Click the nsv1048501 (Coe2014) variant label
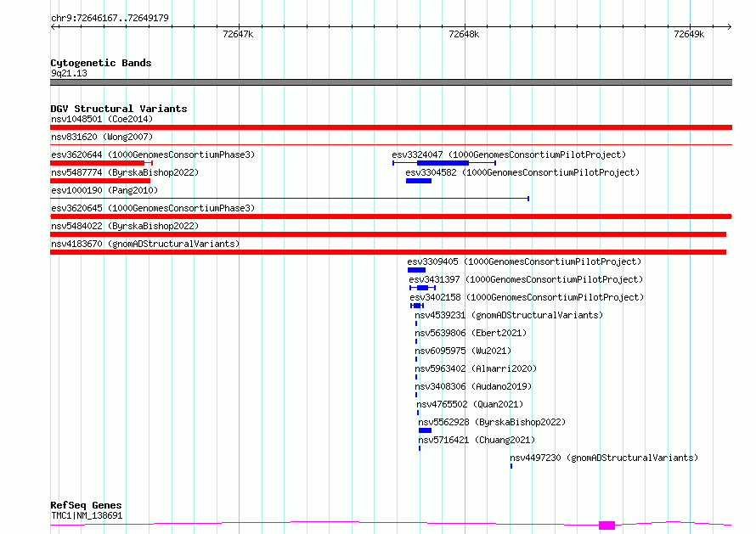756x534 pixels. 102,119
